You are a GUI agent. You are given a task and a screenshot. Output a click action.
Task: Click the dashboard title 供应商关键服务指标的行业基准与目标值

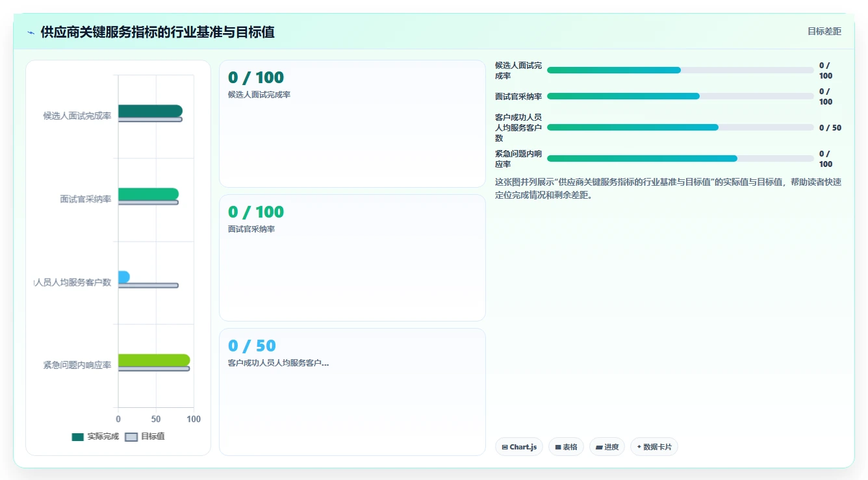[x=158, y=32]
